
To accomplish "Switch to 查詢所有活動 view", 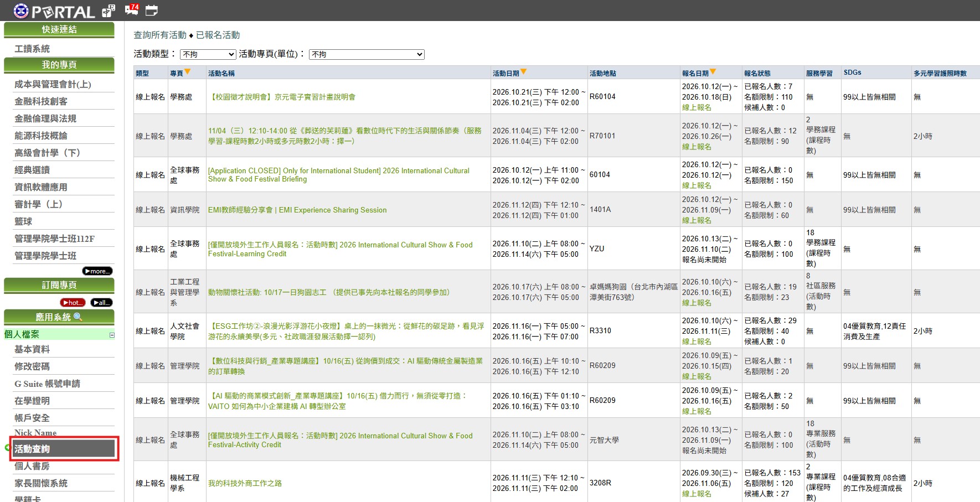I will pyautogui.click(x=160, y=35).
